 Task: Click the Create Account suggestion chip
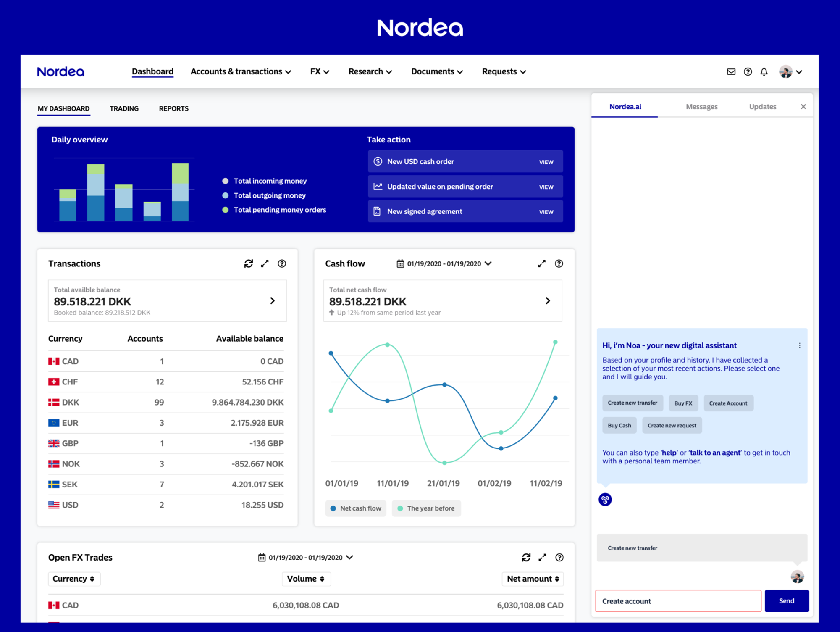tap(728, 403)
